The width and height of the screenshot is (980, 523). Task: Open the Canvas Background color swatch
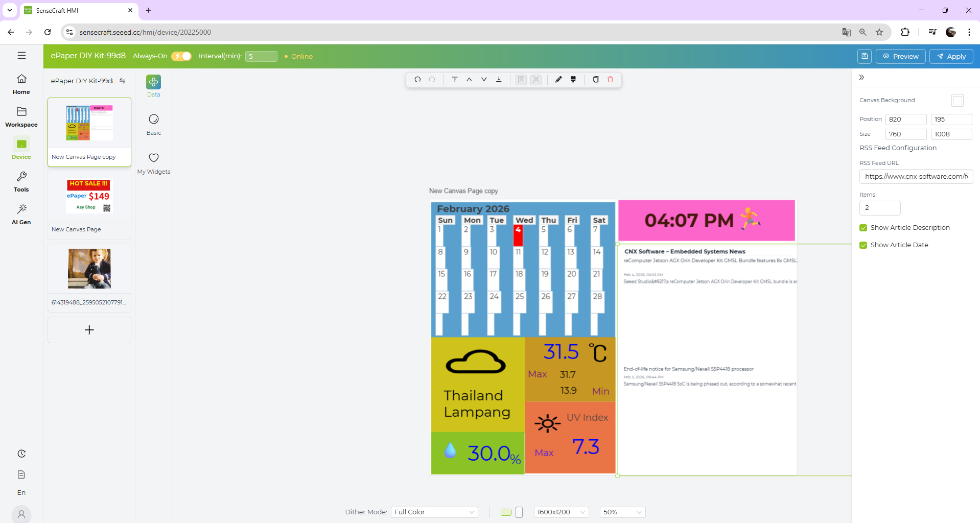[958, 101]
